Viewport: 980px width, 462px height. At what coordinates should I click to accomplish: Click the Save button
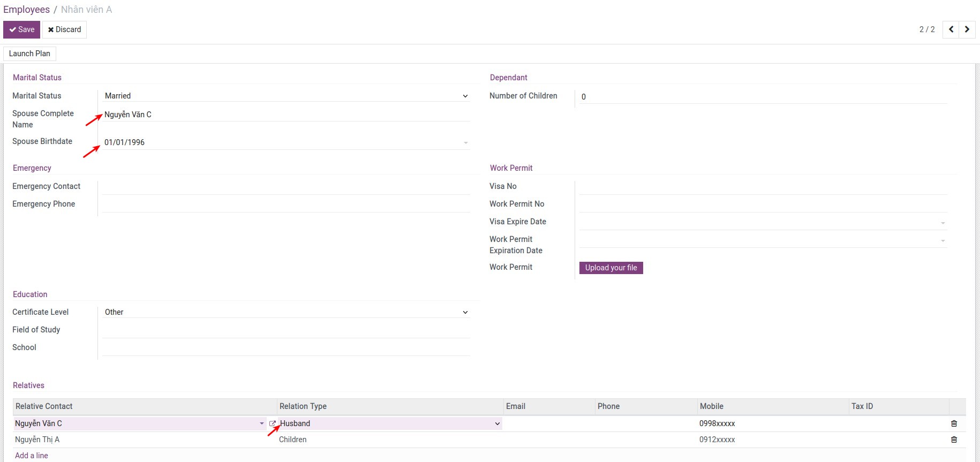point(21,29)
